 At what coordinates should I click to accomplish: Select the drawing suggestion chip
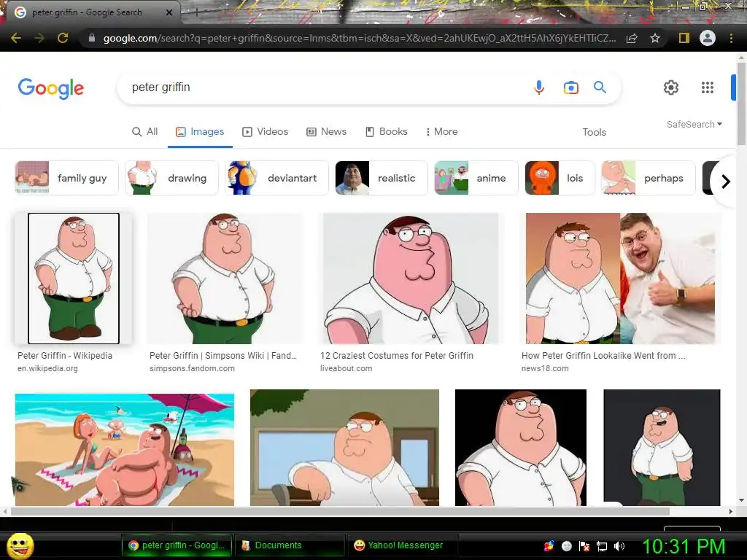[x=172, y=178]
